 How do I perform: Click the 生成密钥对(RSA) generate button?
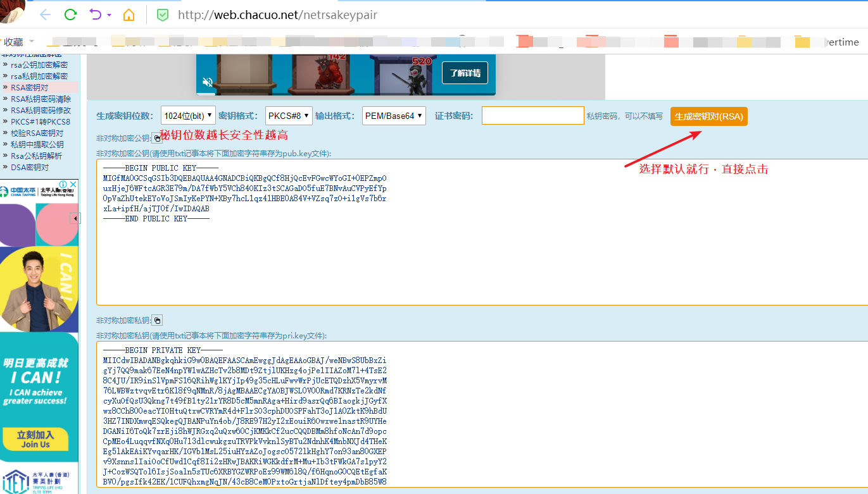click(x=709, y=116)
